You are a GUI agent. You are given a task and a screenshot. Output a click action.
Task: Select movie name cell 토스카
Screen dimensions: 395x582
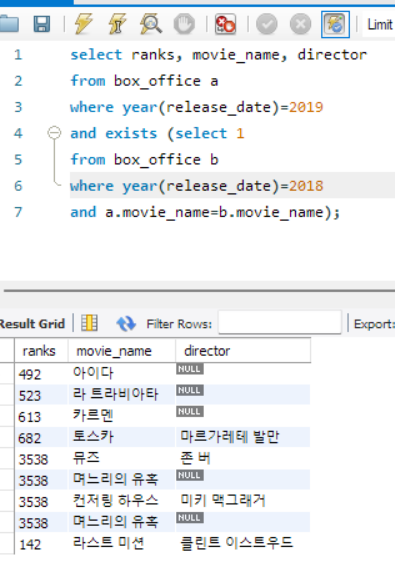tap(122, 437)
